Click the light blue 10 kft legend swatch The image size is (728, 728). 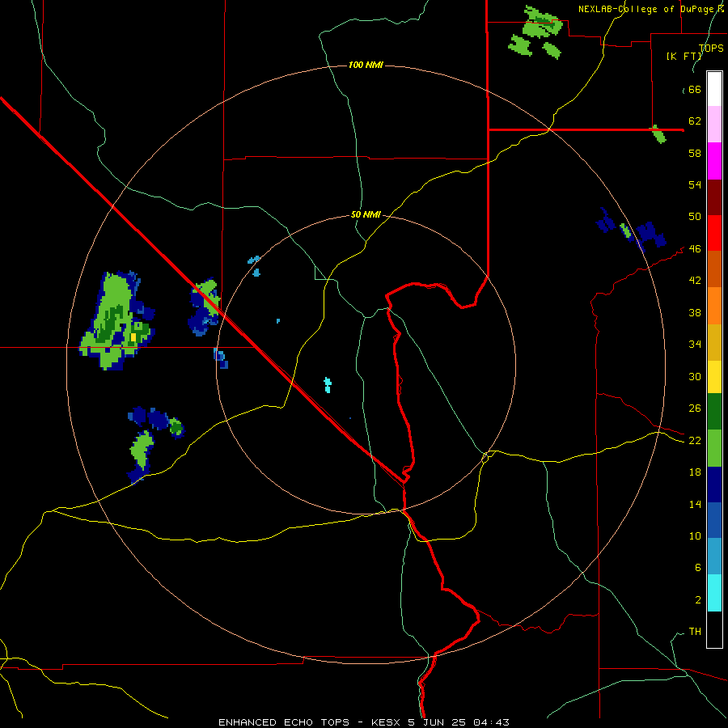click(714, 557)
